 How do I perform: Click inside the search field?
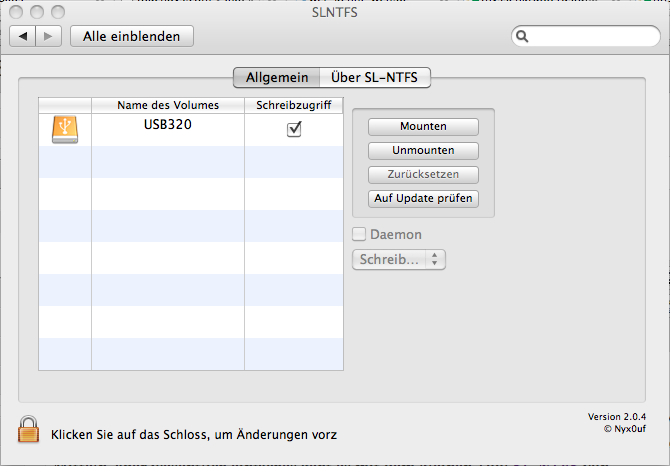point(590,37)
